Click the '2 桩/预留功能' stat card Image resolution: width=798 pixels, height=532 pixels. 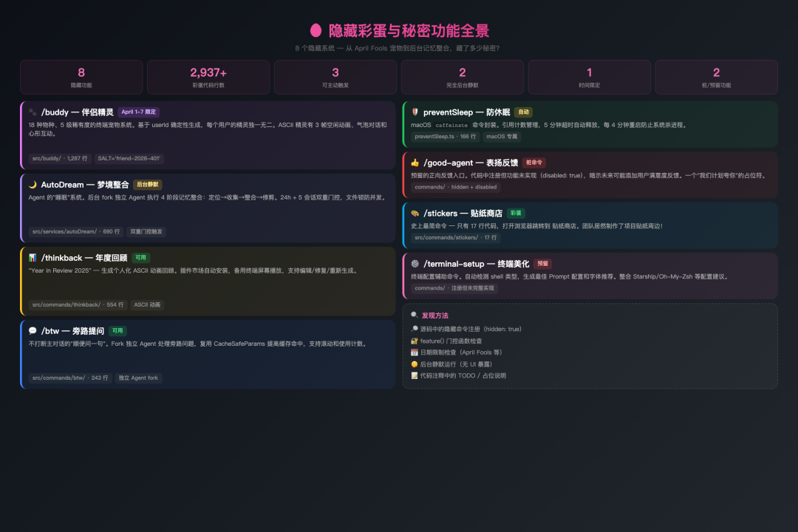click(716, 78)
